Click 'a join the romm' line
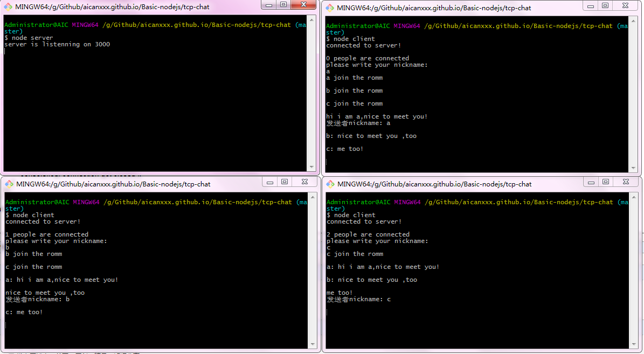The image size is (644, 354). [x=355, y=78]
